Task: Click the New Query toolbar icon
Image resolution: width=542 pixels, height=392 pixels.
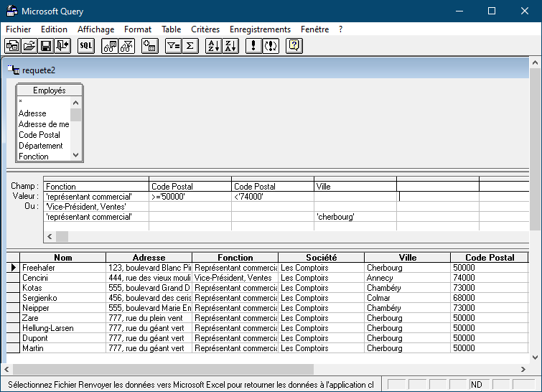Action: pos(13,46)
